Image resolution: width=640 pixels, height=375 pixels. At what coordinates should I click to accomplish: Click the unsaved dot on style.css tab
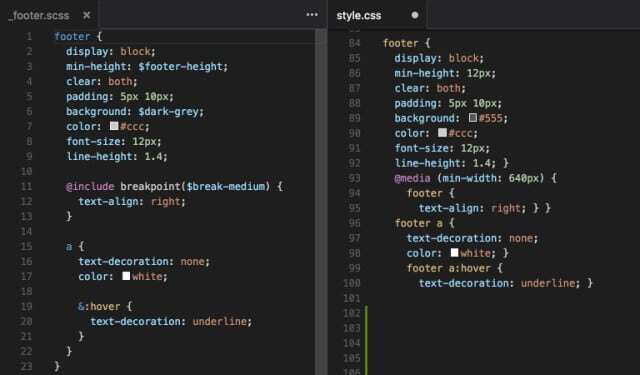click(415, 15)
